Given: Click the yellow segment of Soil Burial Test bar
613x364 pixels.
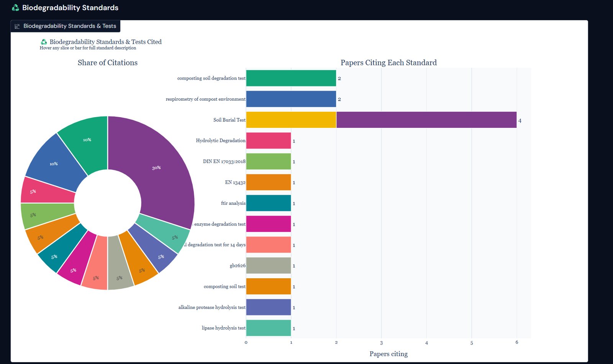Looking at the screenshot, I should point(291,120).
